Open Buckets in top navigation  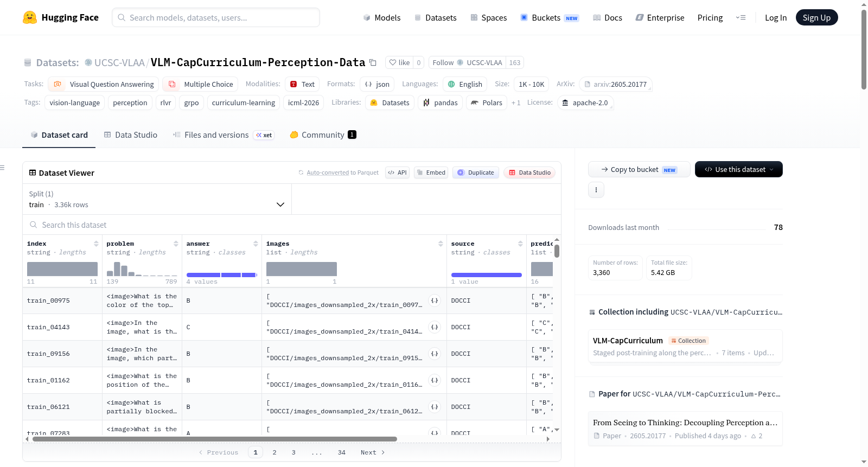(x=550, y=17)
